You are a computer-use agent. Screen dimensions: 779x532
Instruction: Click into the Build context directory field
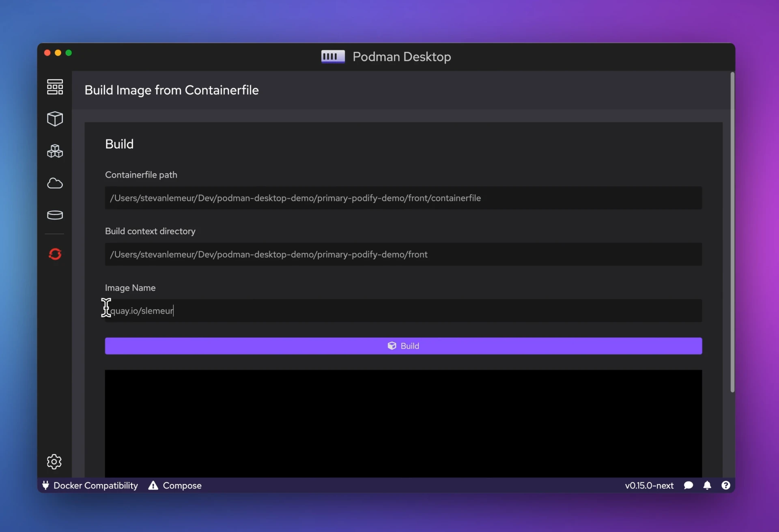click(403, 254)
